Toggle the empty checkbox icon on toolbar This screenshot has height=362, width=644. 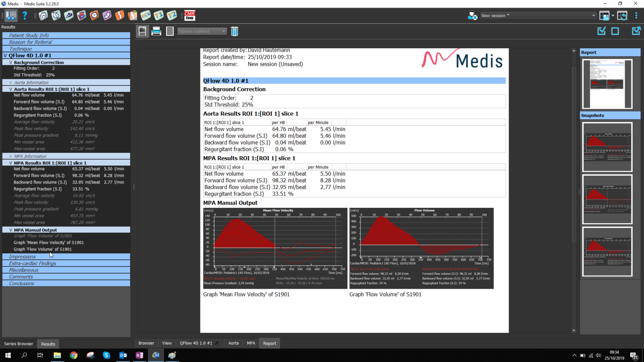click(615, 31)
